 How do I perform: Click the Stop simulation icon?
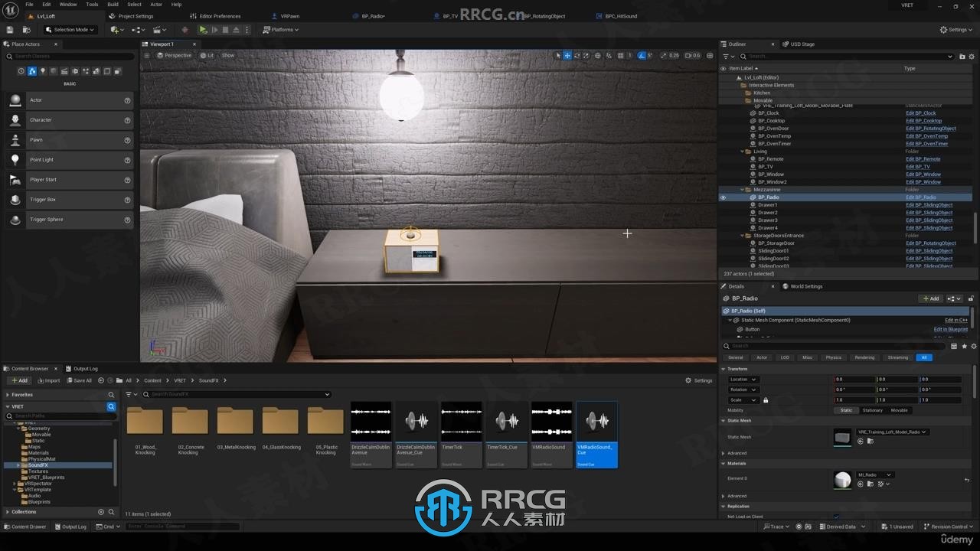[x=225, y=30]
